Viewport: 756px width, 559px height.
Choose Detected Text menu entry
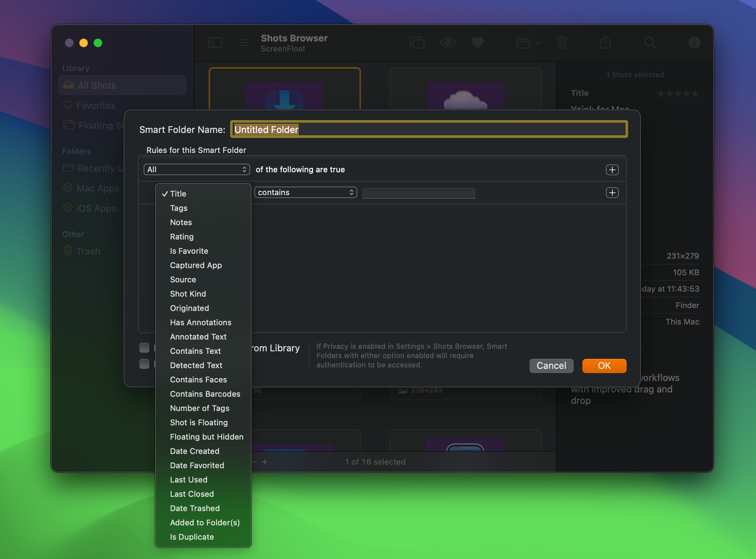[203, 365]
